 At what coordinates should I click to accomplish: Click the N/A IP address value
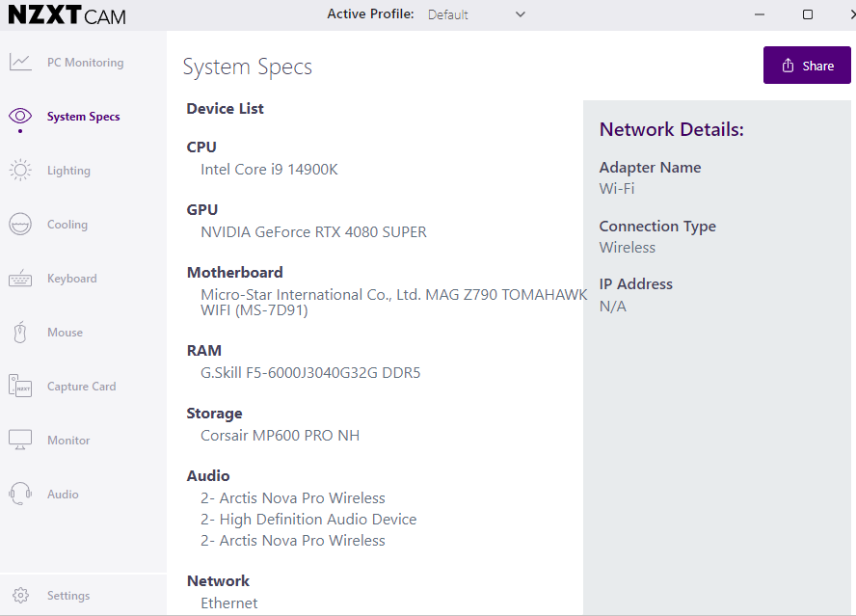pyautogui.click(x=612, y=307)
